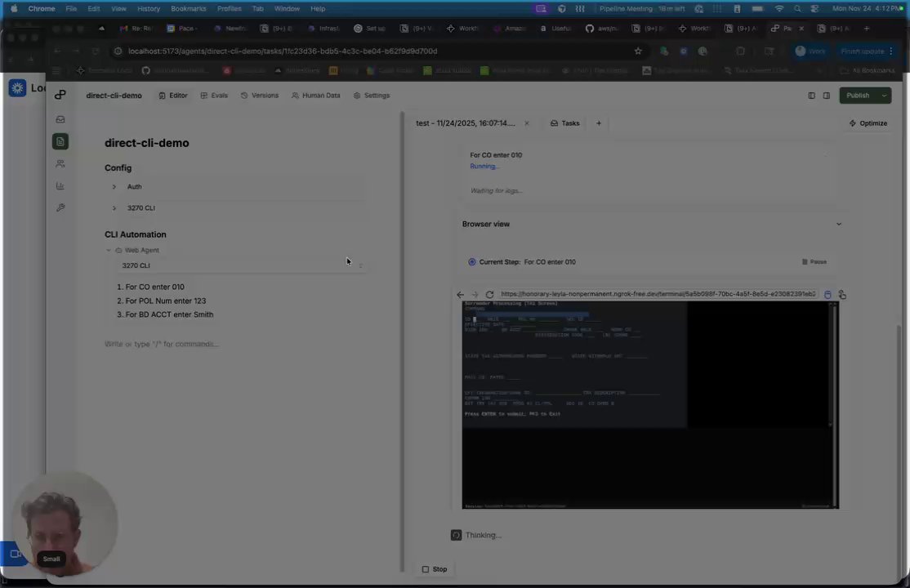The height and width of the screenshot is (588, 910).
Task: Click the direct-cli-demo breadcrumb in top bar
Action: point(114,96)
